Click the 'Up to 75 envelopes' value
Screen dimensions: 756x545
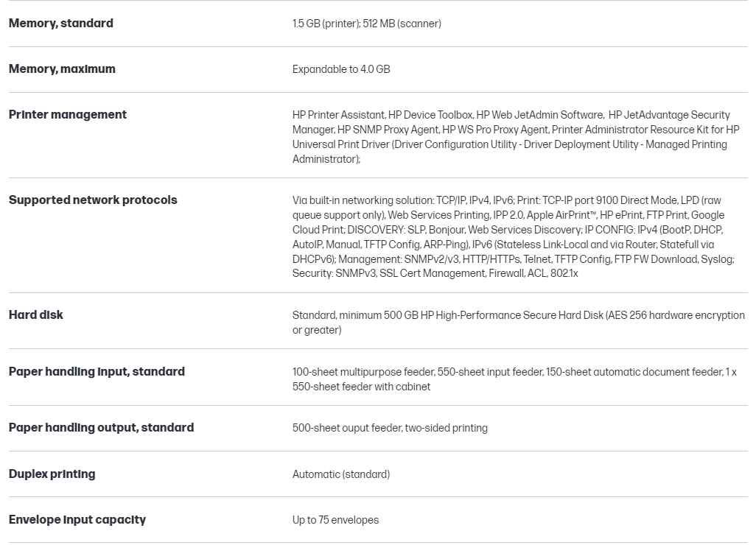click(x=335, y=520)
